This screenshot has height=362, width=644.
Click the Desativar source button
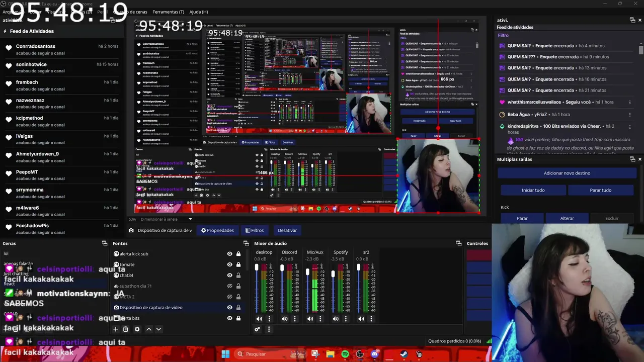pos(287,230)
